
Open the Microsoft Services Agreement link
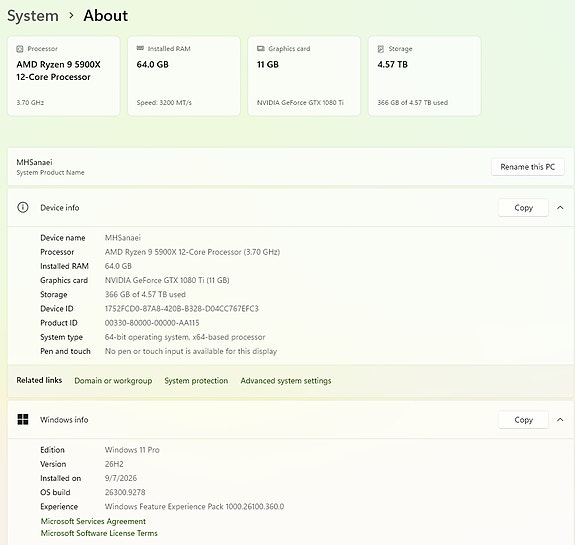(x=93, y=521)
